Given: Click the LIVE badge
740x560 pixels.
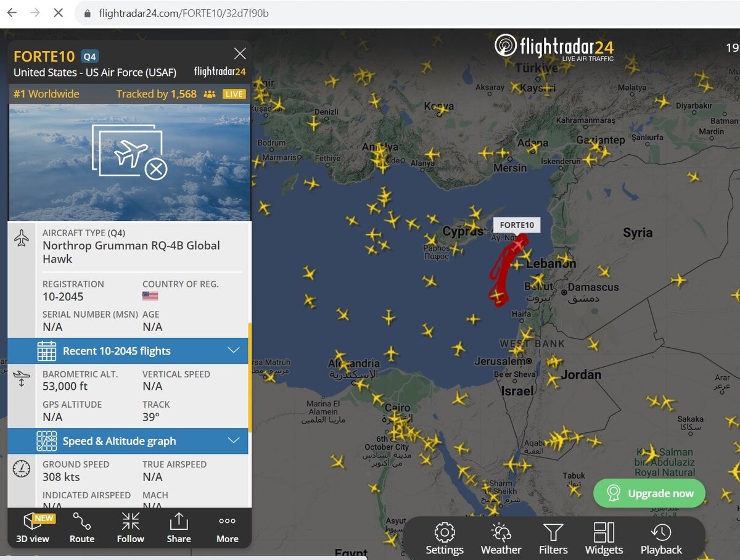Looking at the screenshot, I should click(234, 94).
